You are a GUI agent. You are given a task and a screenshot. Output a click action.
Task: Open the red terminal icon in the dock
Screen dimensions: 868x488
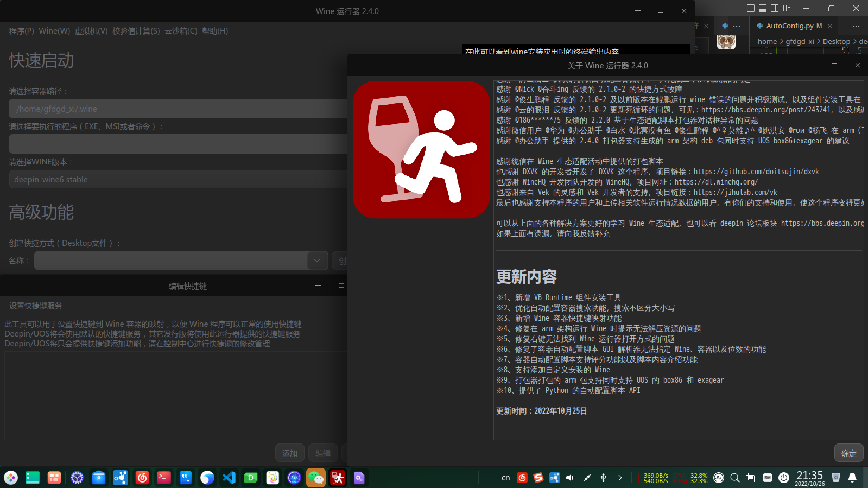pos(164,478)
